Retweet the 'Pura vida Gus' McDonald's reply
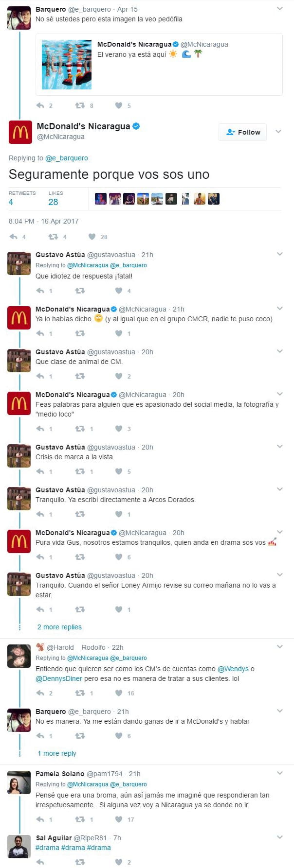This screenshot has width=294, height=868. pos(80,557)
